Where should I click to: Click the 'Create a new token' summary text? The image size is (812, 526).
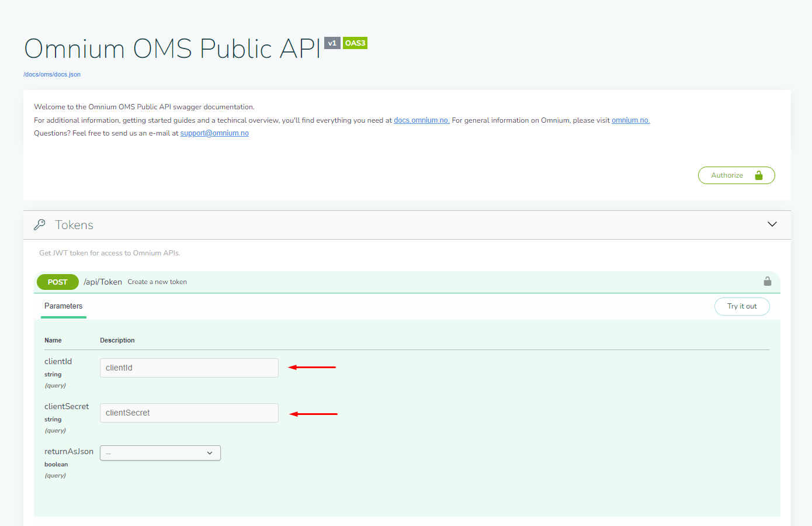pos(157,282)
